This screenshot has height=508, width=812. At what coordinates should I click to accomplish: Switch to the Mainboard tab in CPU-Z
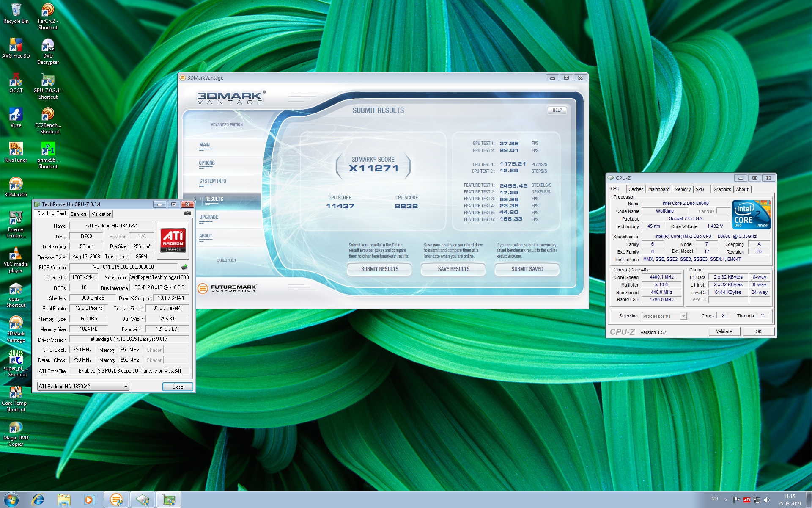[x=658, y=189]
